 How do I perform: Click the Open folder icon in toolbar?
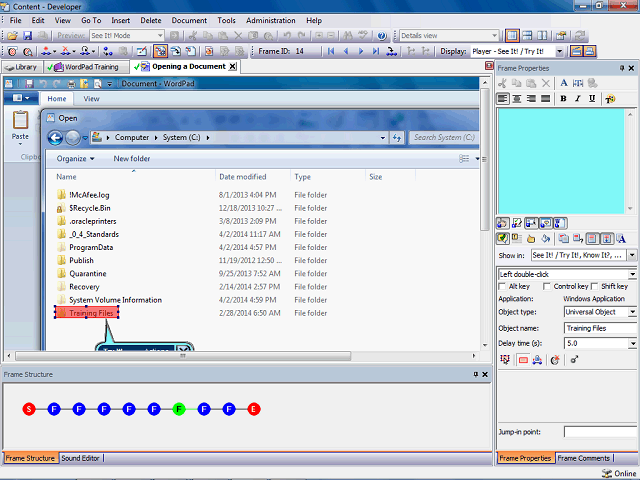tap(12, 36)
